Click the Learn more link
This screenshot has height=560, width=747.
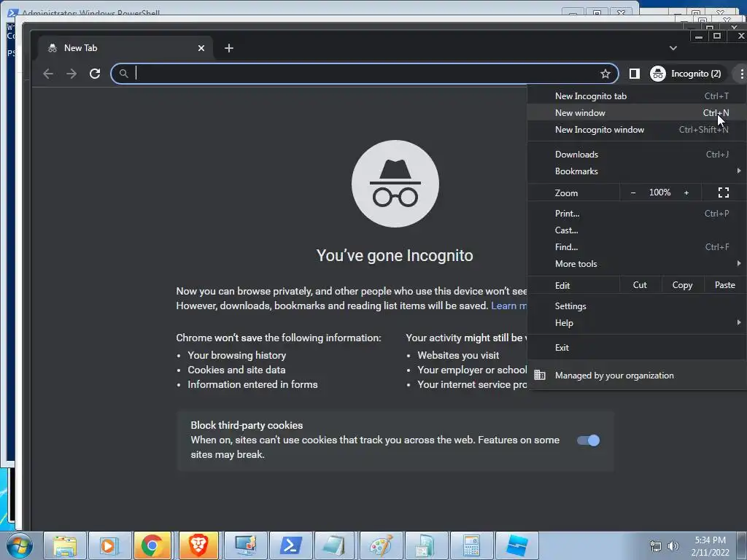click(x=508, y=306)
